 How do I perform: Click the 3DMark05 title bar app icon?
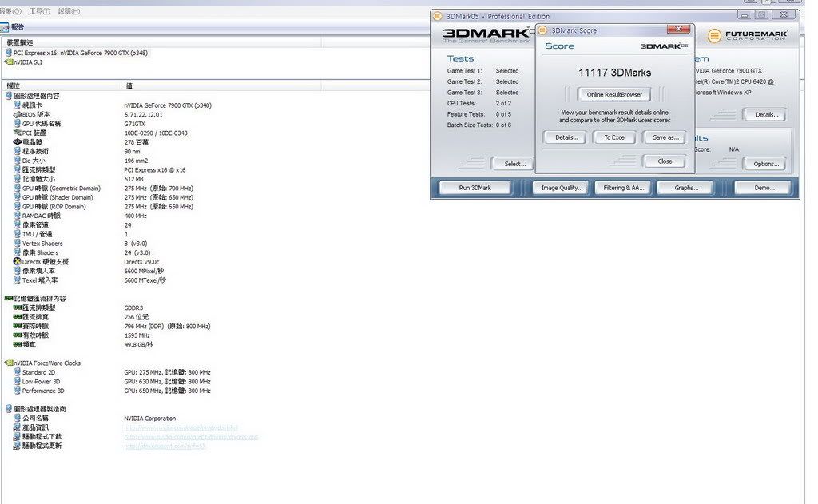437,16
